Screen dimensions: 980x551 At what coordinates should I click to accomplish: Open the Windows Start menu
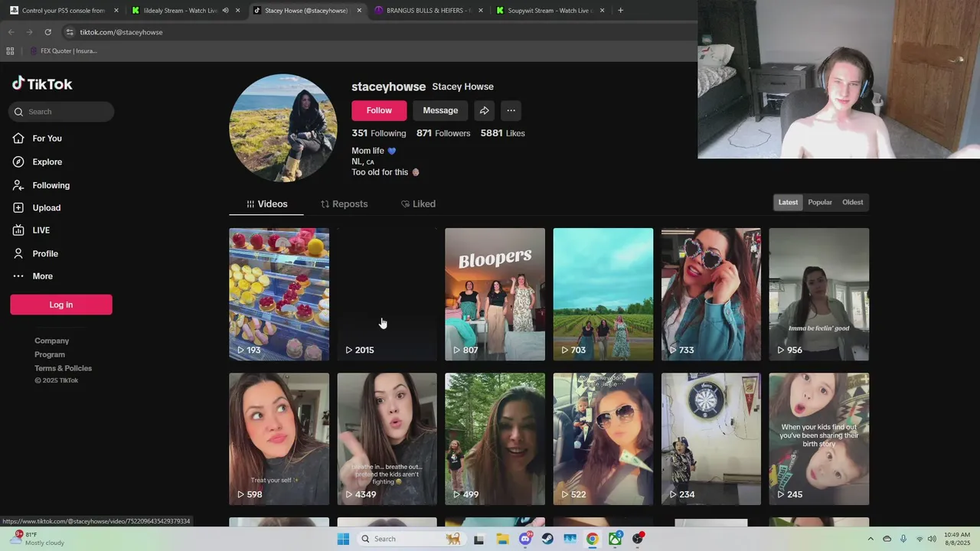click(x=343, y=539)
